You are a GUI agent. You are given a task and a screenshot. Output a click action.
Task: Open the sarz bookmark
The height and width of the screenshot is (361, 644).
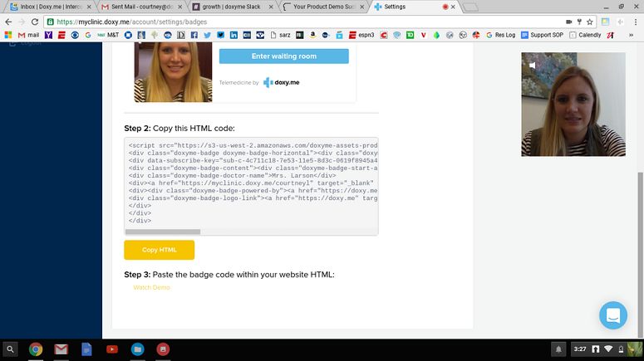coord(280,36)
